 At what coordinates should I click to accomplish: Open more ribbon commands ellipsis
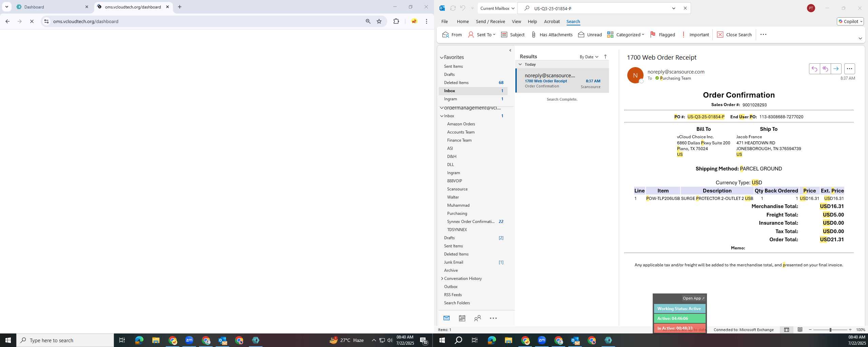(763, 35)
